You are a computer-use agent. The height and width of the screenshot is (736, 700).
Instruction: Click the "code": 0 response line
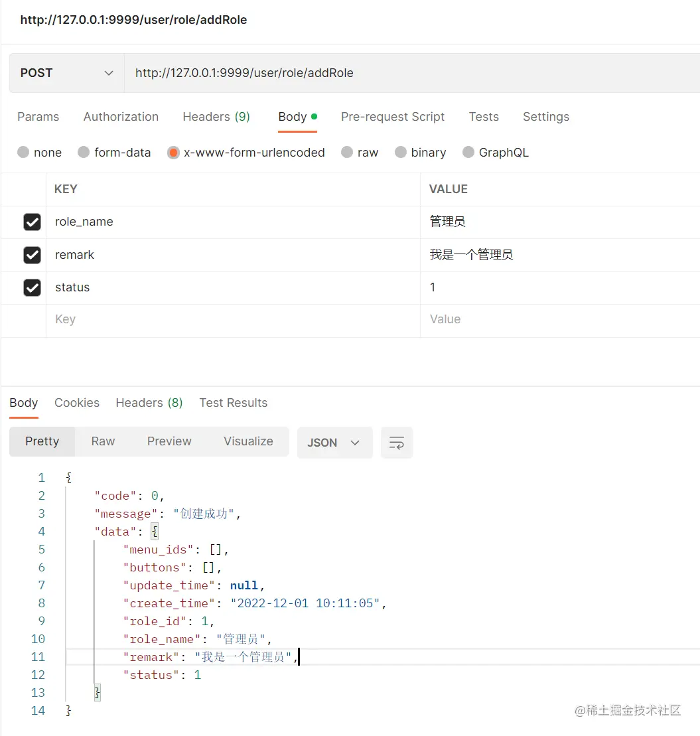(x=129, y=496)
